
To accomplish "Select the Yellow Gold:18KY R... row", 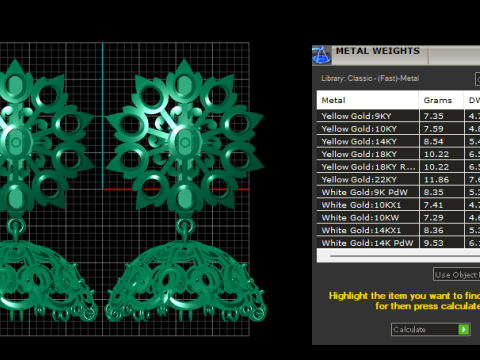I will click(x=398, y=167).
